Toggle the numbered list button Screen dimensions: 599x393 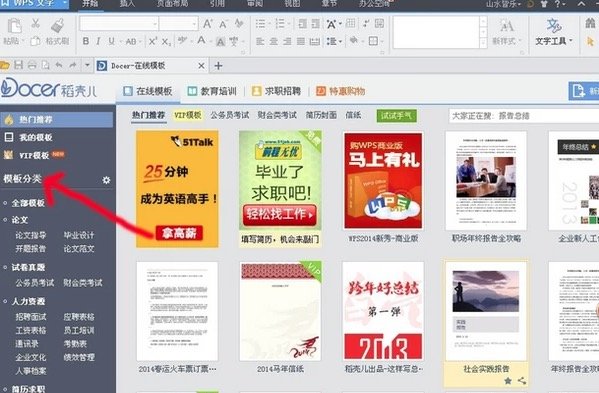click(280, 24)
